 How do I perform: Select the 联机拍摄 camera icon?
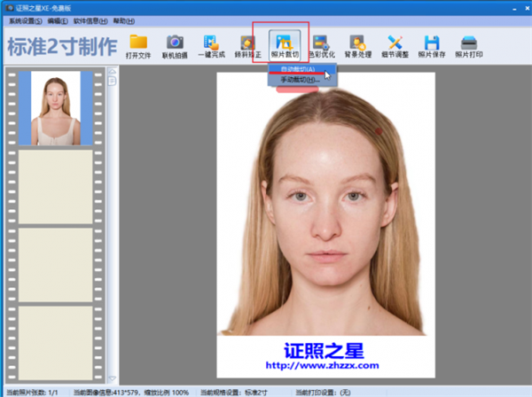point(175,46)
